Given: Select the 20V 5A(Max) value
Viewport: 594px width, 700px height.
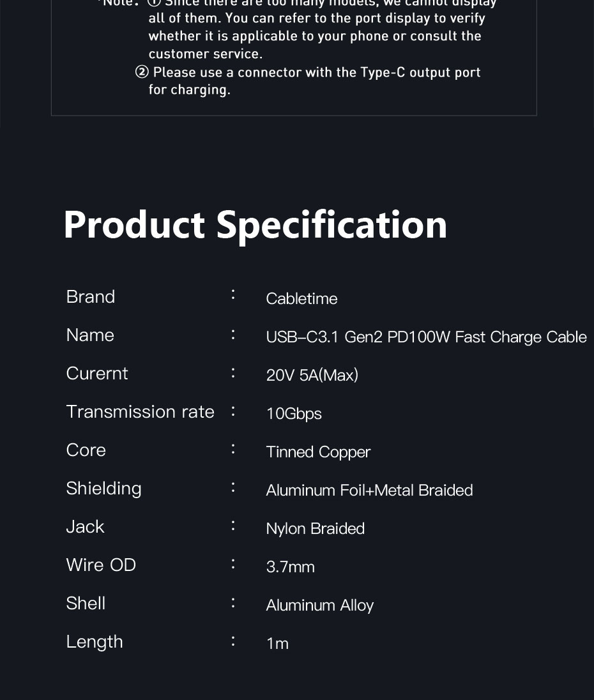Looking at the screenshot, I should click(312, 375).
